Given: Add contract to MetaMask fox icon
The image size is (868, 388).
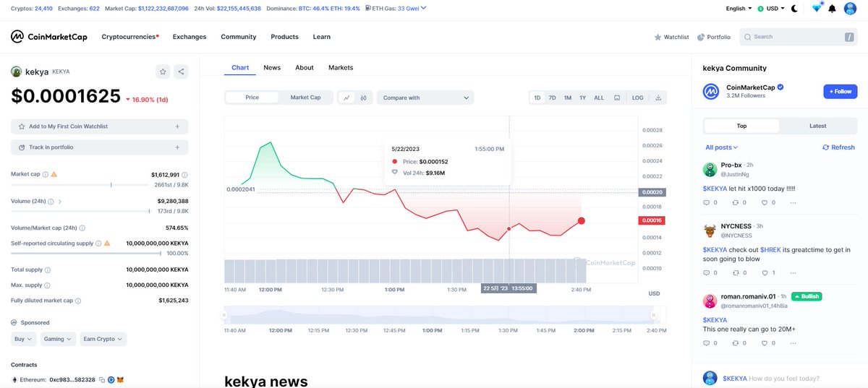Looking at the screenshot, I should tap(121, 379).
